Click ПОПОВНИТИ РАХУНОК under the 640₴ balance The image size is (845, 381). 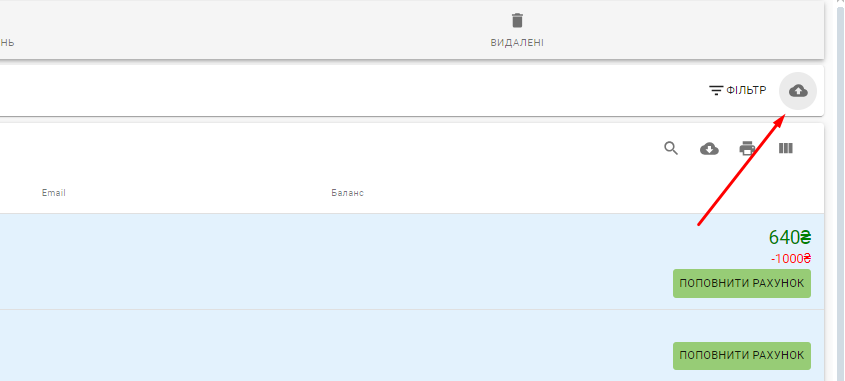(x=742, y=283)
